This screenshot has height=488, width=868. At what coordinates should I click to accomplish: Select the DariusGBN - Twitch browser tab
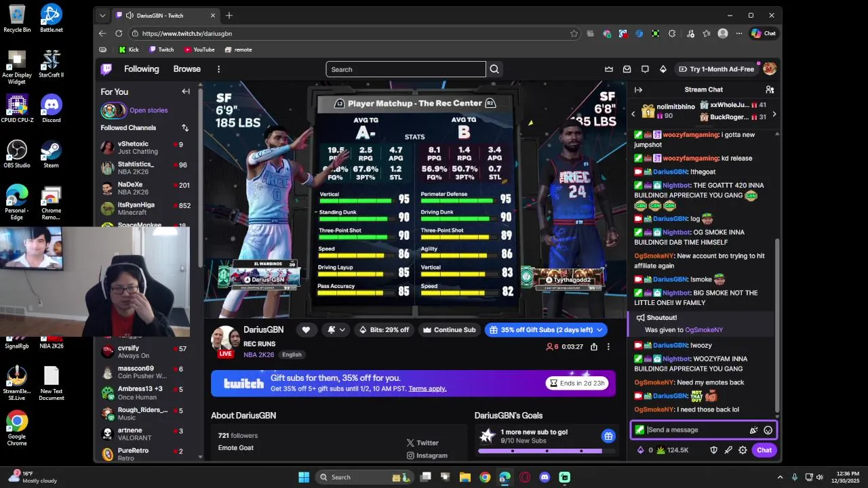coord(165,15)
